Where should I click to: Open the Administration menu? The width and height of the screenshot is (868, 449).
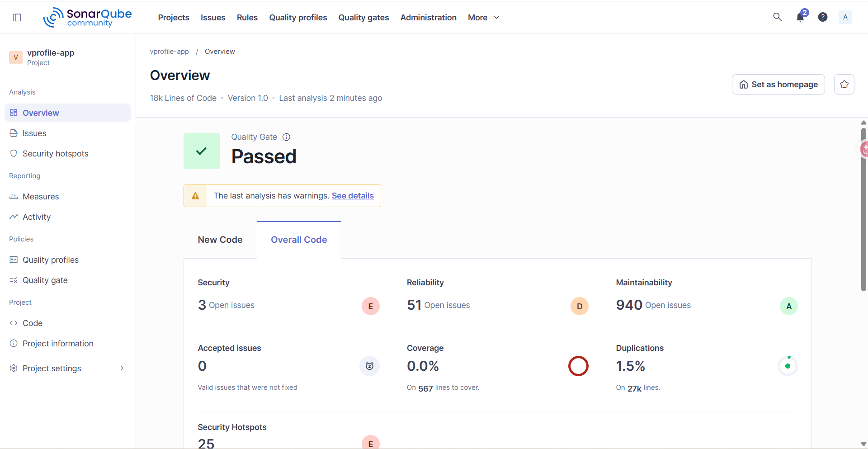[429, 18]
